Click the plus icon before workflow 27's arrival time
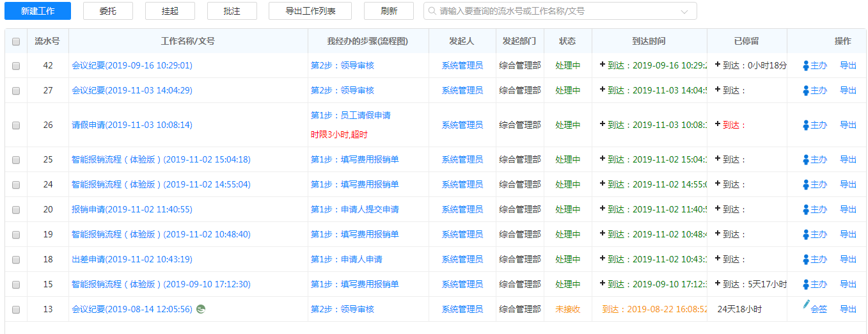Image resolution: width=868 pixels, height=334 pixels. pyautogui.click(x=602, y=90)
